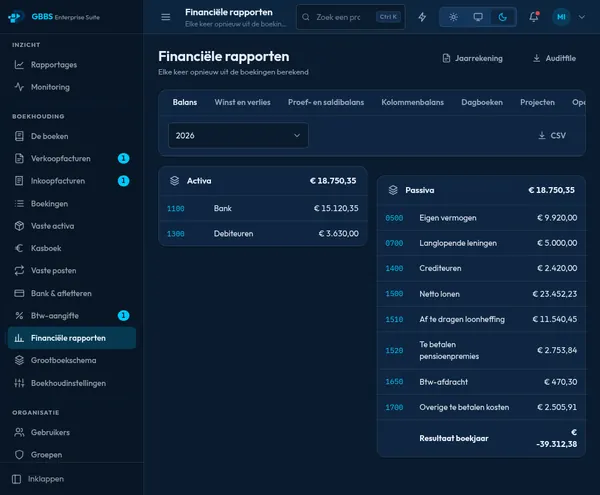The image size is (600, 495).
Task: Click Verkoopfacturen badge count
Action: click(123, 158)
